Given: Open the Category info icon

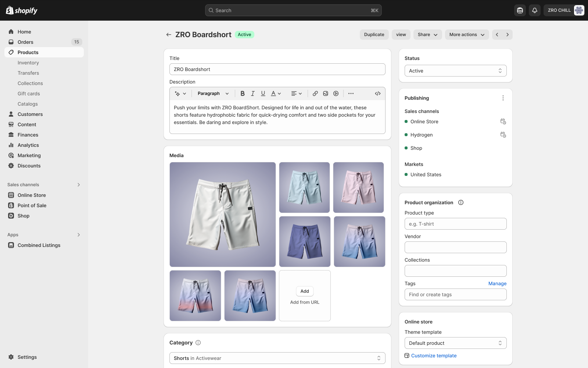Looking at the screenshot, I should [x=198, y=343].
